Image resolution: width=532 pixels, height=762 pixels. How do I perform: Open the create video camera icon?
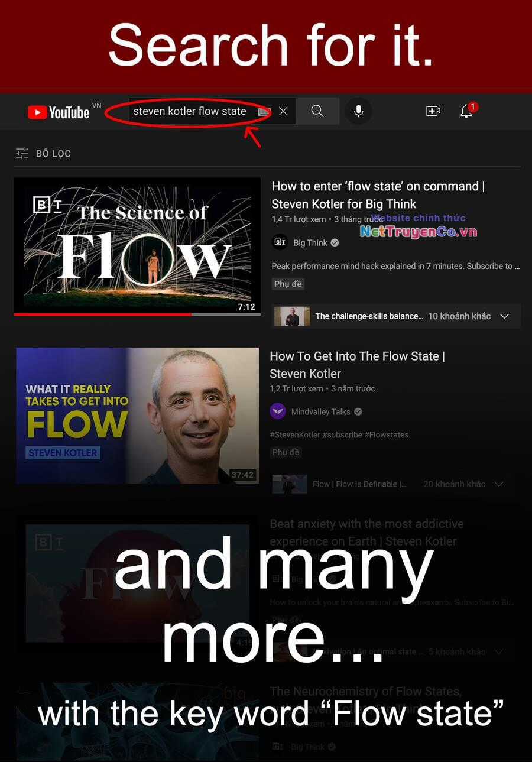[433, 111]
